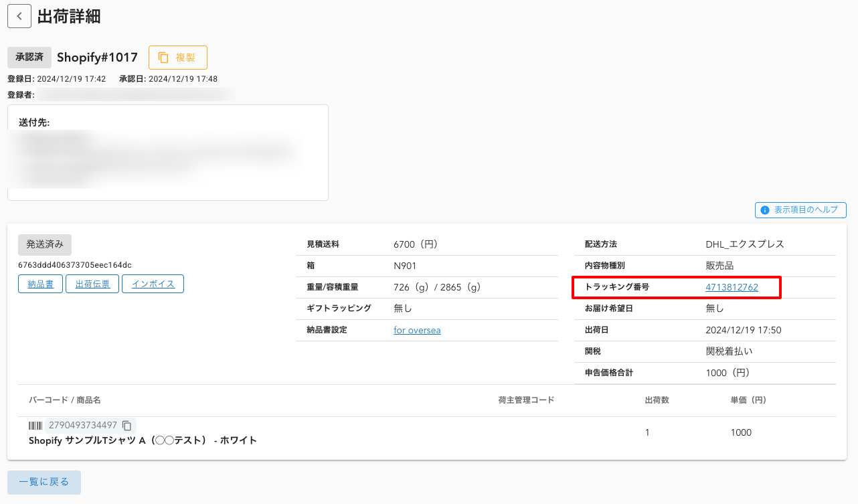Click the copy icon on the 複製 button
Screen dimensions: 858x504
[163, 58]
